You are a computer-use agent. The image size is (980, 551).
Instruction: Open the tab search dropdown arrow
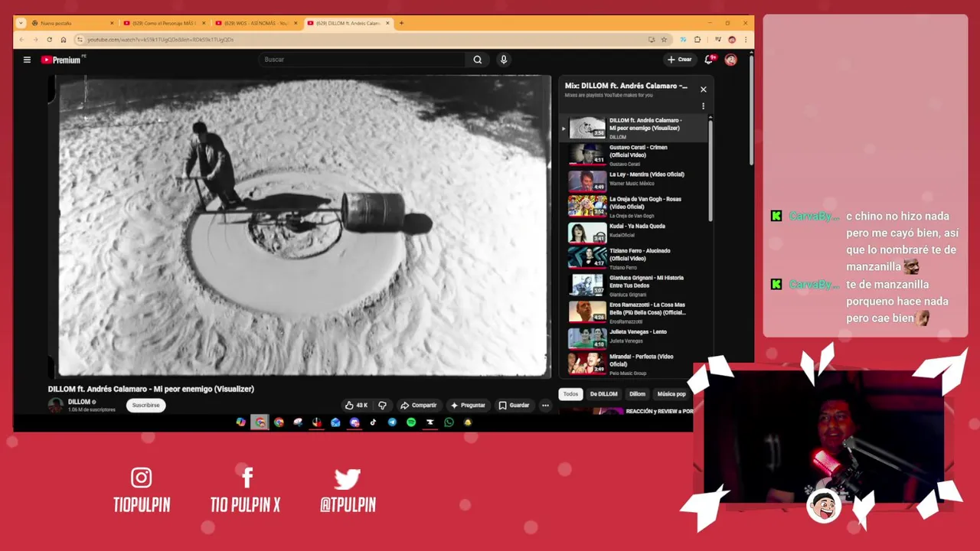pos(21,23)
